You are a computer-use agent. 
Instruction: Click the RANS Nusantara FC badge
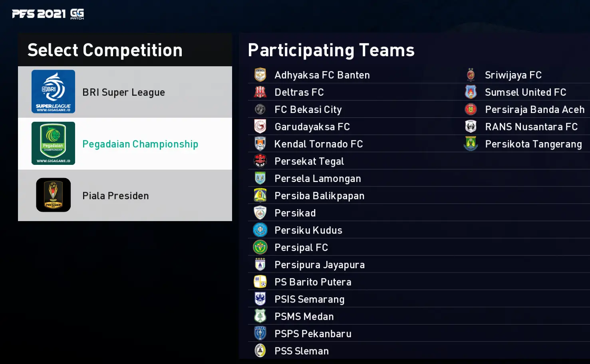click(471, 127)
